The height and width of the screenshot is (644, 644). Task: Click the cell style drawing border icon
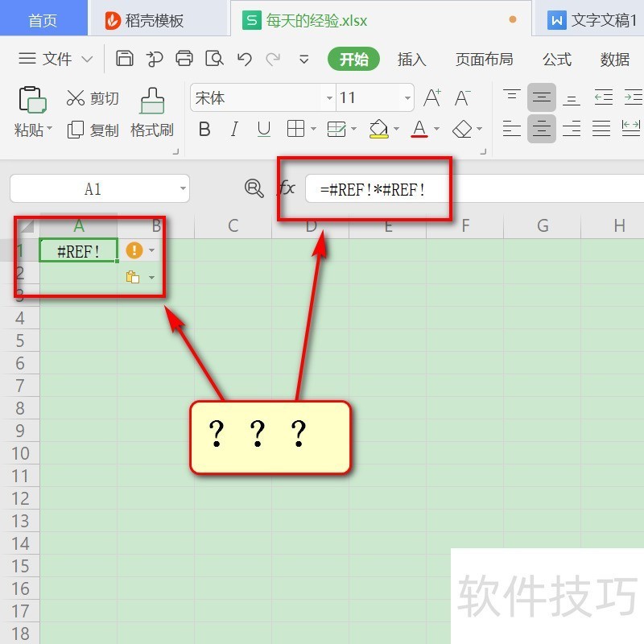[336, 129]
